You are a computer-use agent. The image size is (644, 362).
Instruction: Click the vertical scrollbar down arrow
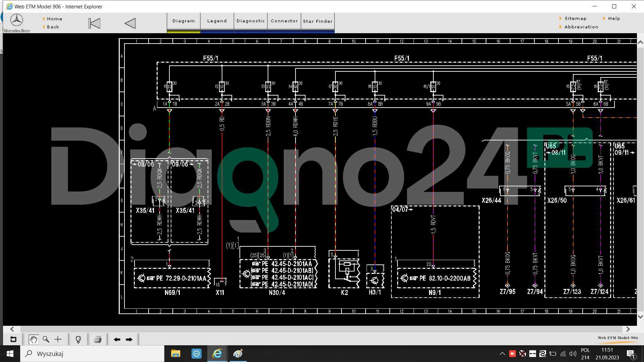point(640,316)
